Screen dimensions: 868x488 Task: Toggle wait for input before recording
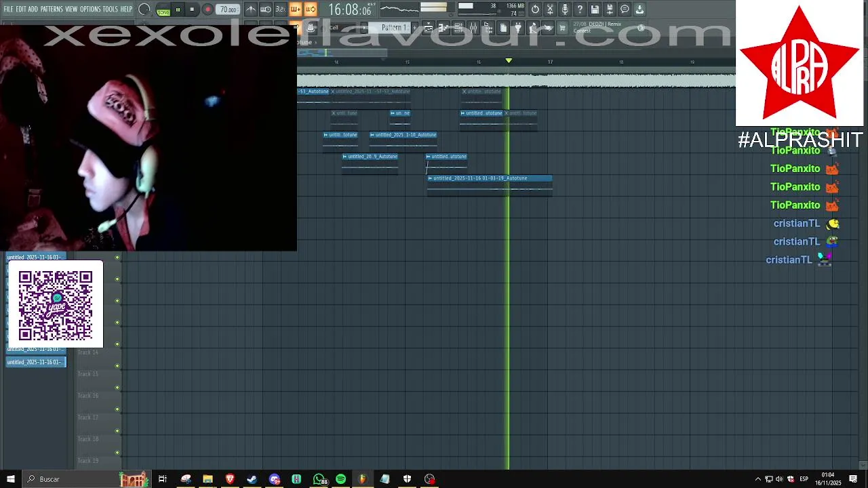[266, 9]
